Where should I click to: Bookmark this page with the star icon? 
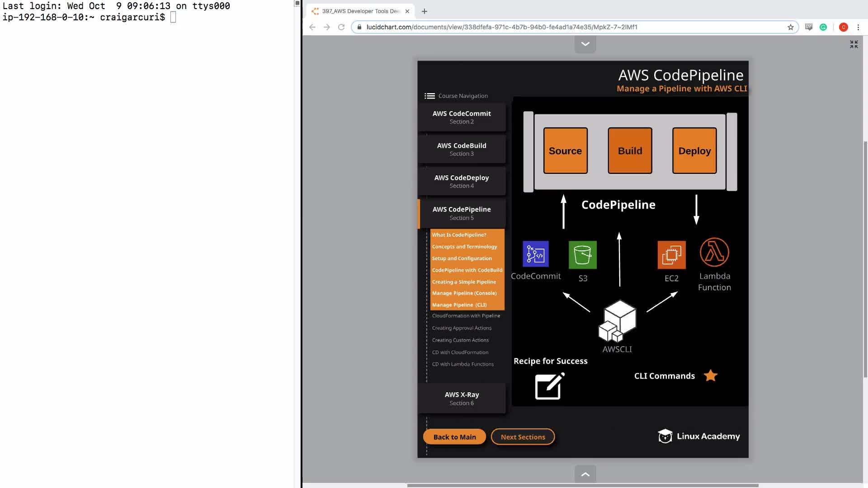791,27
